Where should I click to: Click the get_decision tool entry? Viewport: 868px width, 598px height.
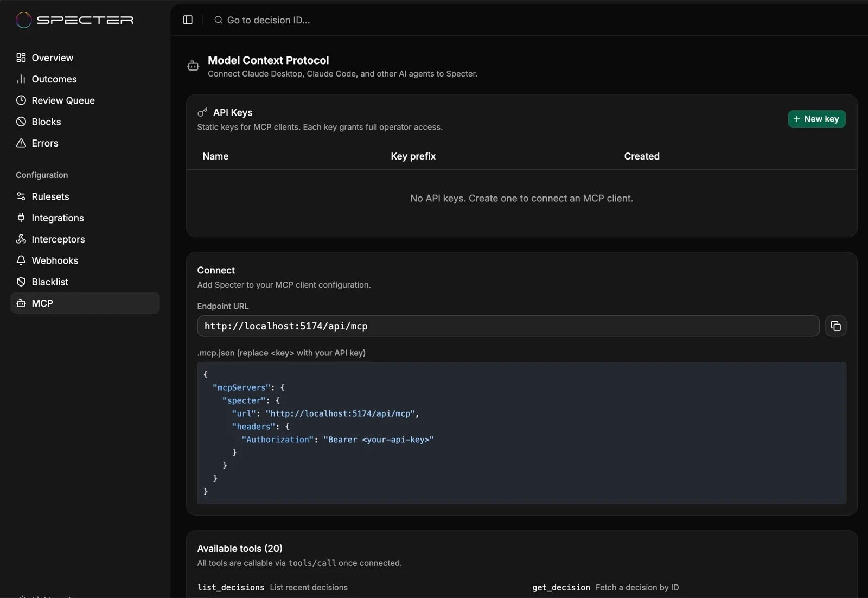605,587
